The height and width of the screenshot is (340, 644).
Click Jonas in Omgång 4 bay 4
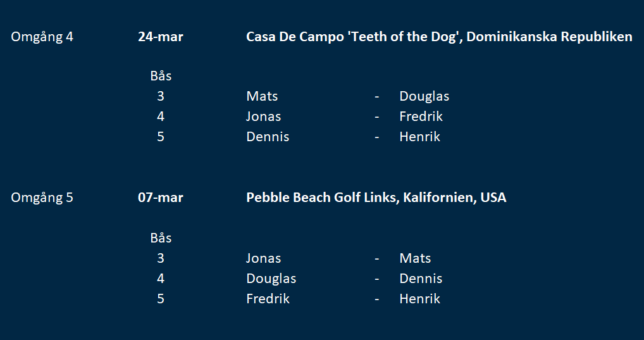pyautogui.click(x=264, y=116)
